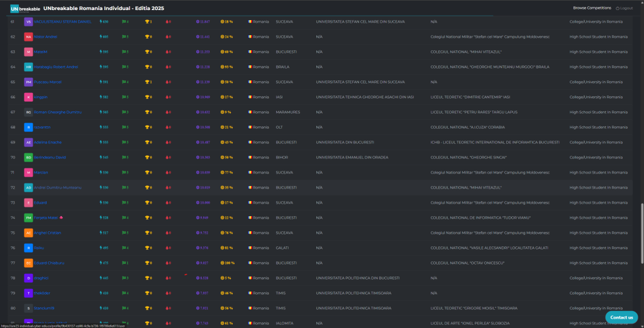Open Browse Competitions in the top menu
The image size is (644, 328).
click(x=592, y=8)
